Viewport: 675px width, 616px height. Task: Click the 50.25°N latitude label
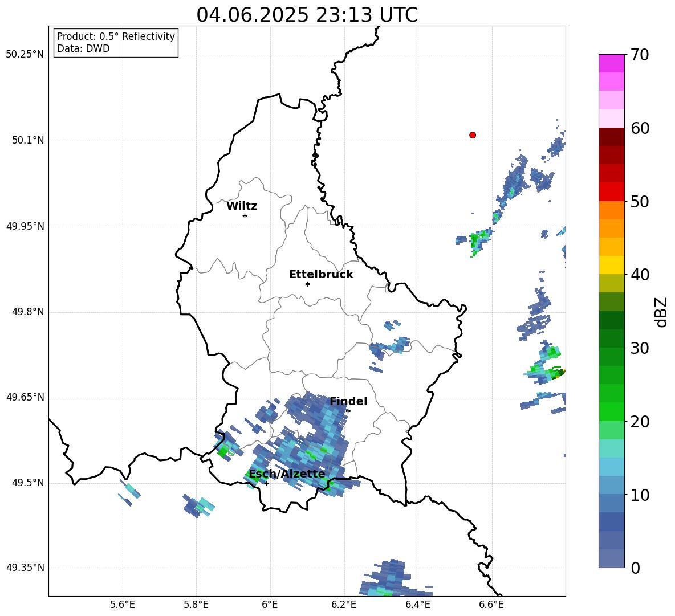25,55
